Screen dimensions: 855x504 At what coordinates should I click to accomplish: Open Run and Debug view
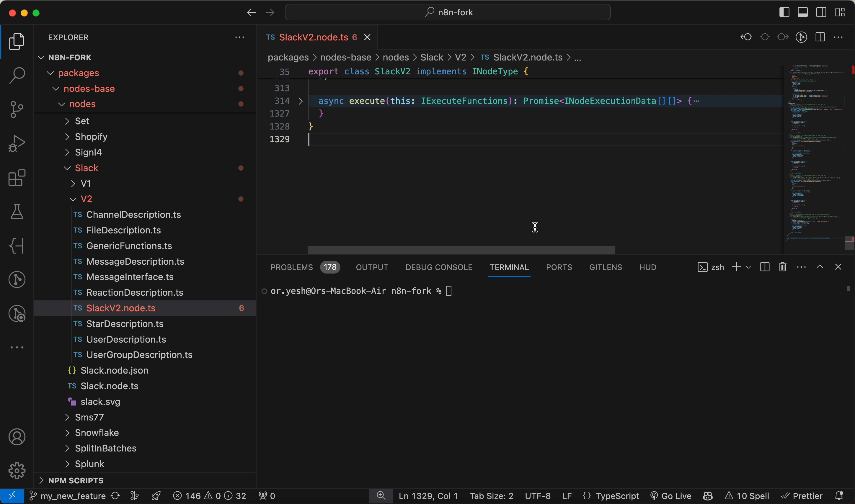pyautogui.click(x=17, y=143)
